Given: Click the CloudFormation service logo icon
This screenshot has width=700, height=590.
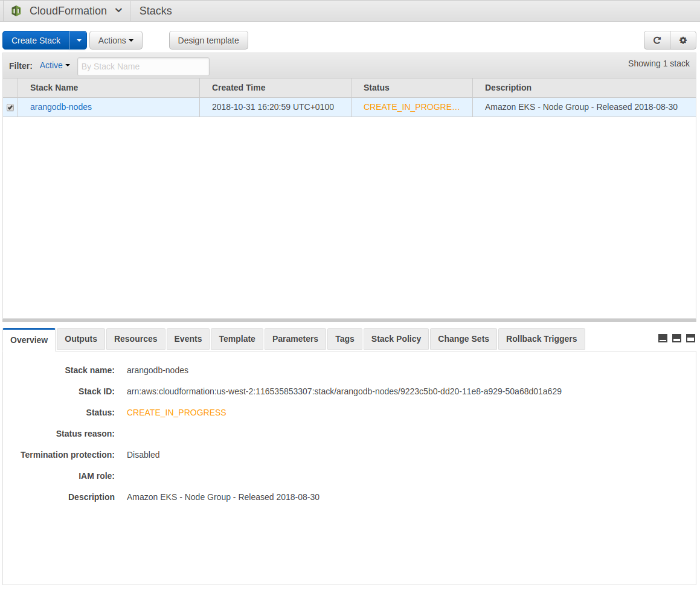Looking at the screenshot, I should click(16, 11).
